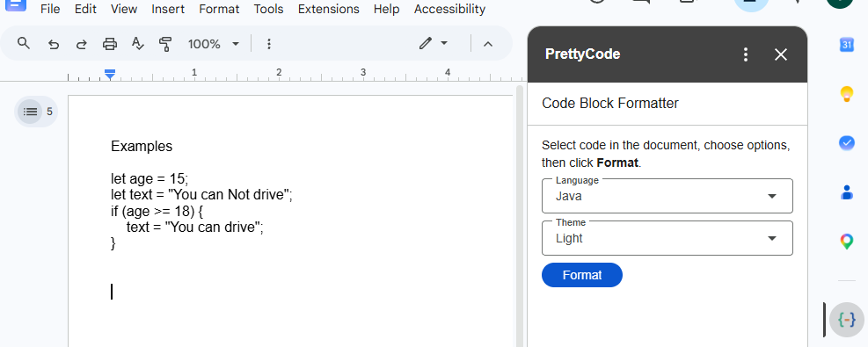Open the Google Calendar side panel
868x347 pixels.
(x=846, y=46)
